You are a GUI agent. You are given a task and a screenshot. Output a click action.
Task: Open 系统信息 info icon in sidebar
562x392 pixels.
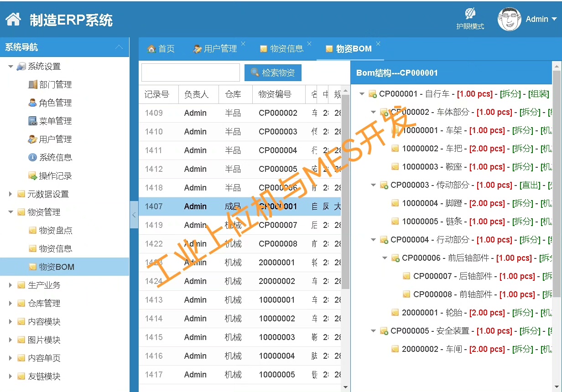click(33, 157)
